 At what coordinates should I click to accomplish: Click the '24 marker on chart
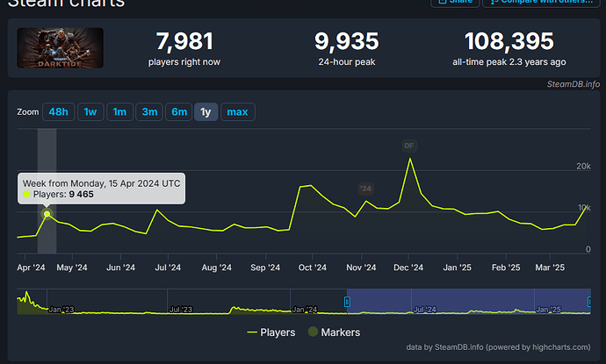click(x=365, y=189)
